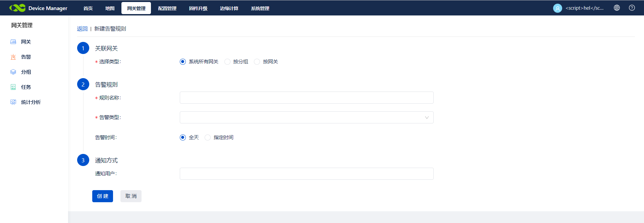Open the user avatar icon
This screenshot has width=644, height=223.
[x=557, y=8]
